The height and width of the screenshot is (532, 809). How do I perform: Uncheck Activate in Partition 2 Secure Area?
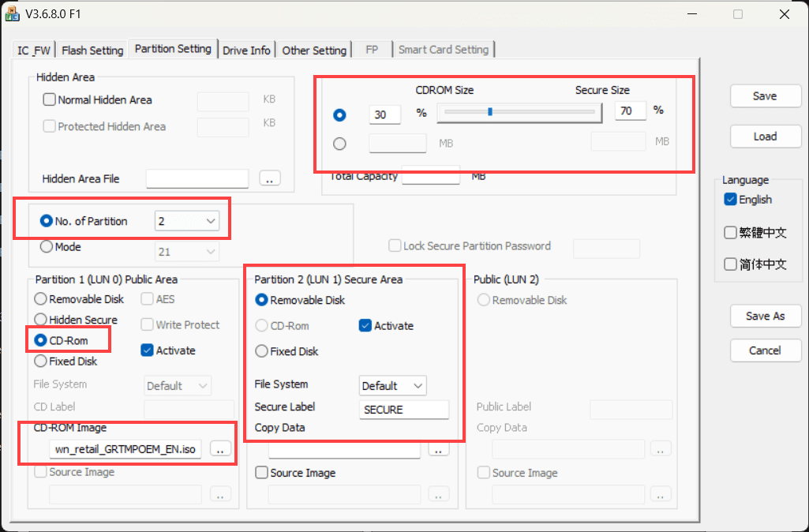coord(365,326)
